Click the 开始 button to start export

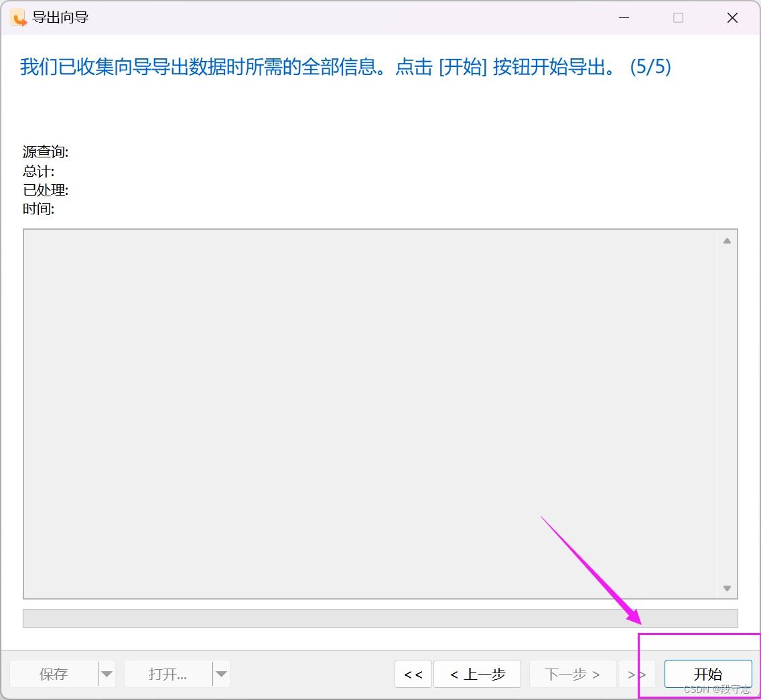pos(707,674)
